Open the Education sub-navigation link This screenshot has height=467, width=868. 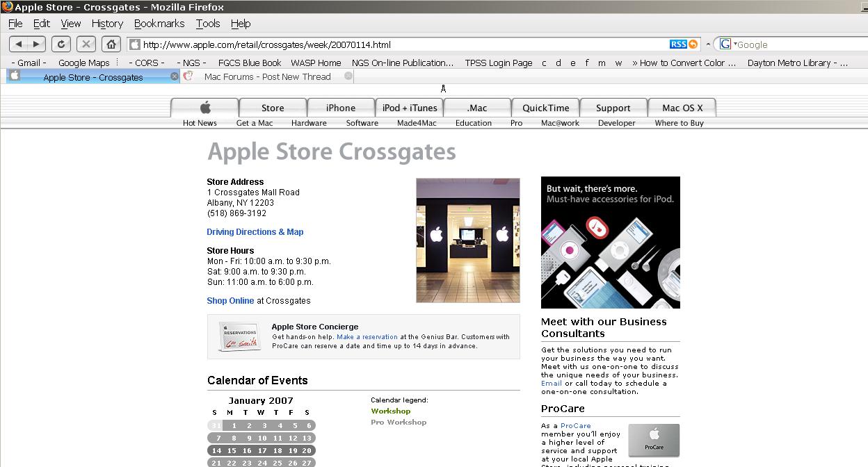coord(474,123)
